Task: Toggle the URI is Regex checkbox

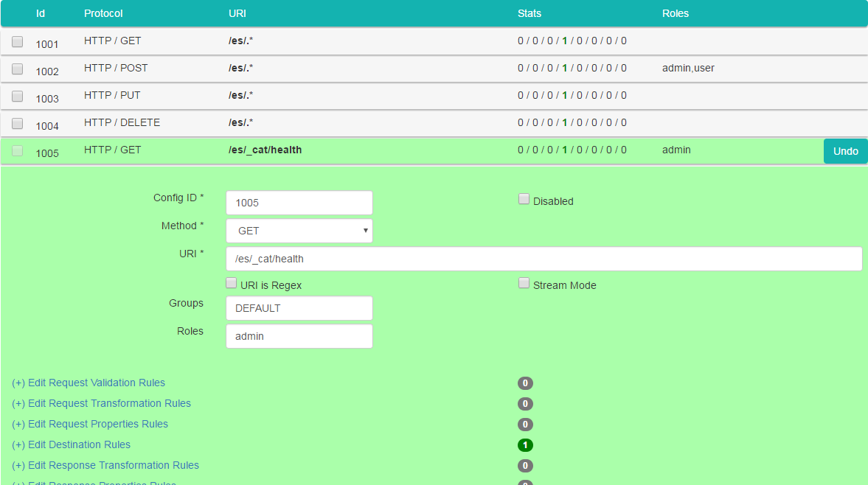Action: click(232, 283)
